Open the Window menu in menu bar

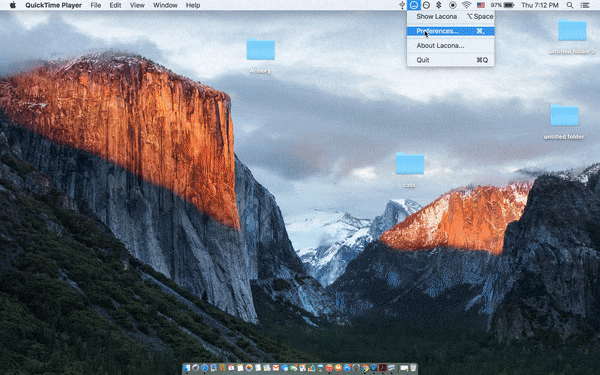point(165,5)
